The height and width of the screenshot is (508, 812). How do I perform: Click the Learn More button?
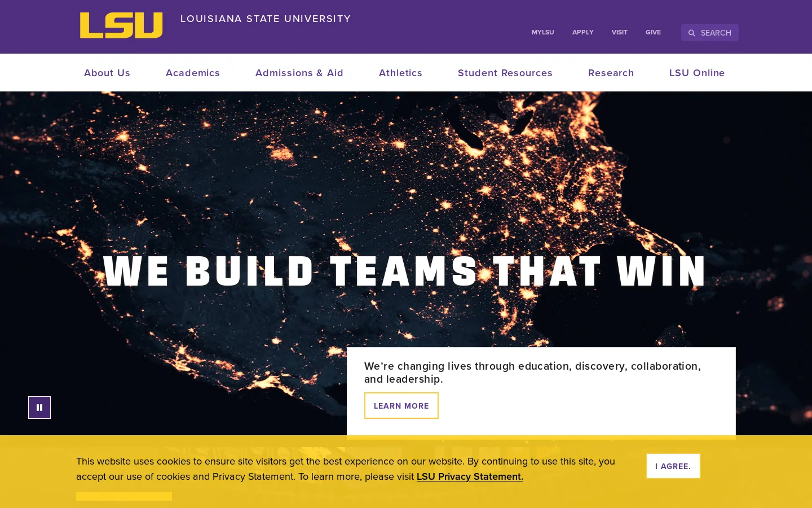pos(401,406)
